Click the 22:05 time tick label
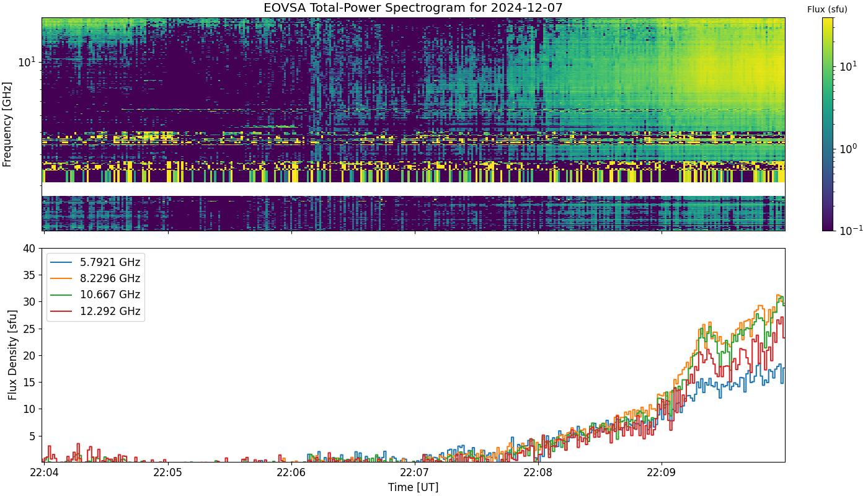 167,472
